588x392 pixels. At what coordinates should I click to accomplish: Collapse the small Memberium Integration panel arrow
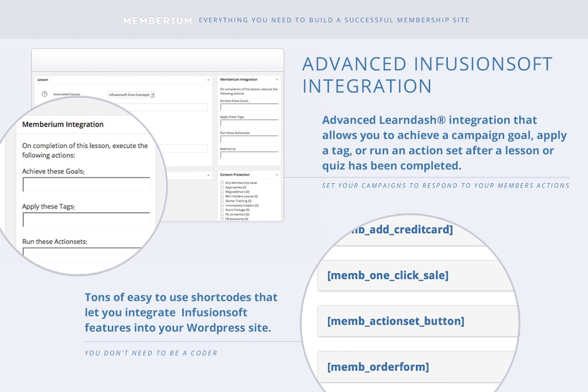pyautogui.click(x=276, y=79)
